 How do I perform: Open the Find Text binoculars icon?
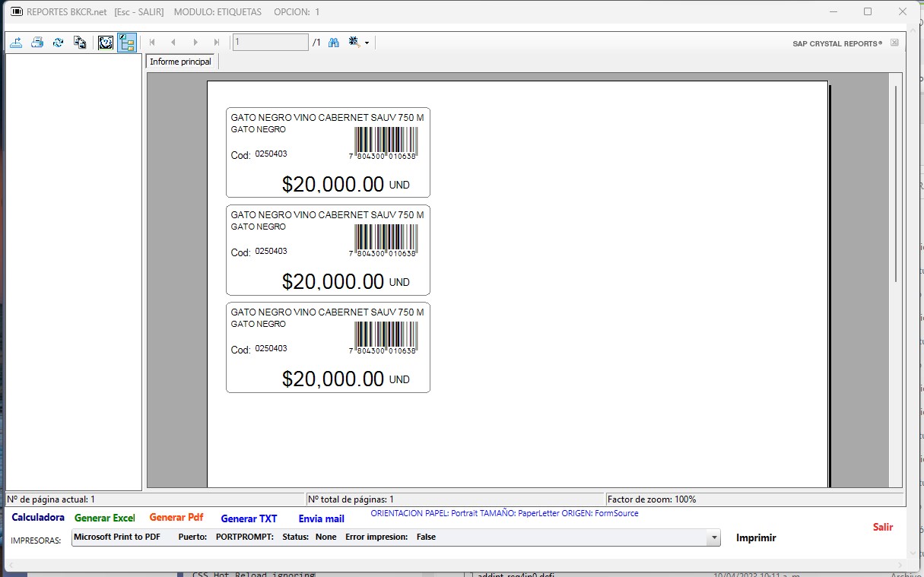click(x=333, y=43)
